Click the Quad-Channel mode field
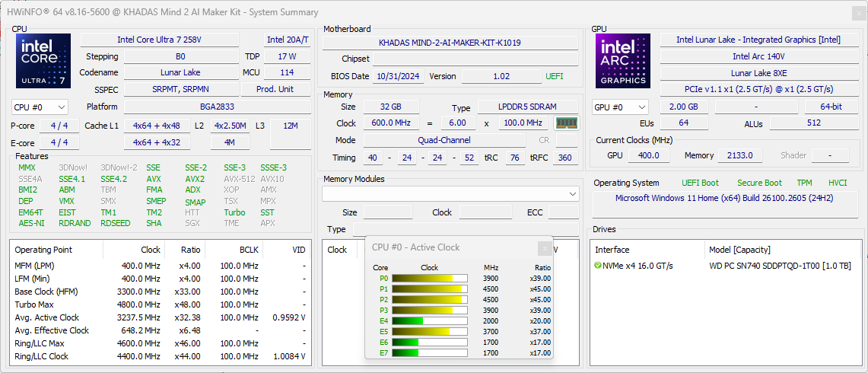868x373 pixels. coord(444,140)
